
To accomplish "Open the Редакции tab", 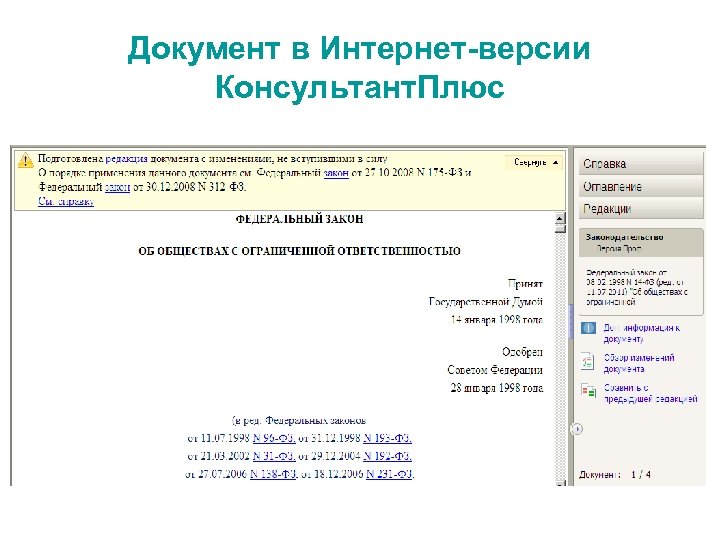I will click(x=641, y=209).
